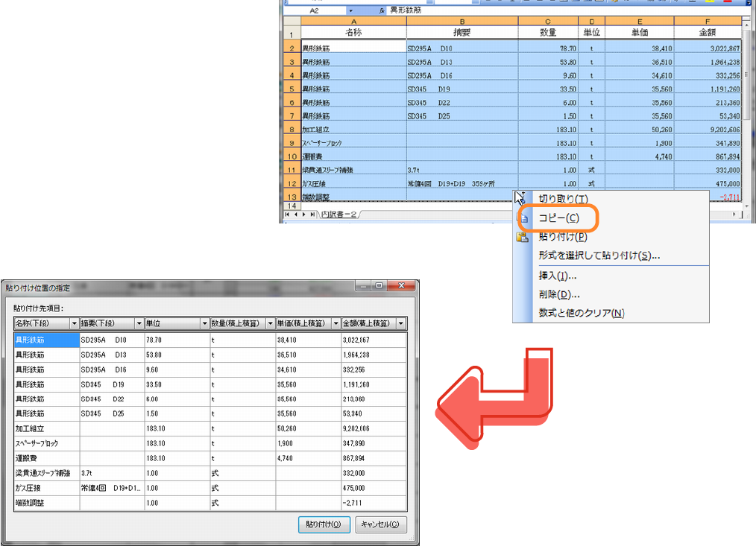
Task: Click the Name Box dropdown arrow next to A2
Action: (x=351, y=11)
